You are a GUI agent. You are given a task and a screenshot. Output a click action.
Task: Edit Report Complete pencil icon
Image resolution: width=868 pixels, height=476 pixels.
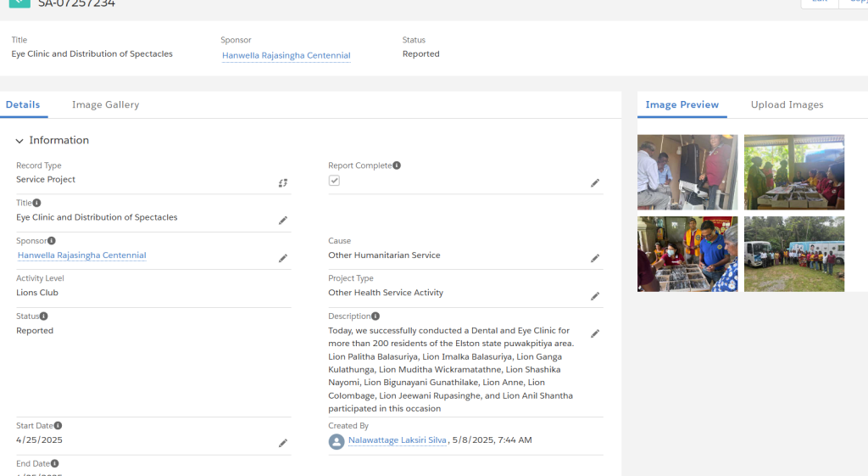tap(595, 183)
